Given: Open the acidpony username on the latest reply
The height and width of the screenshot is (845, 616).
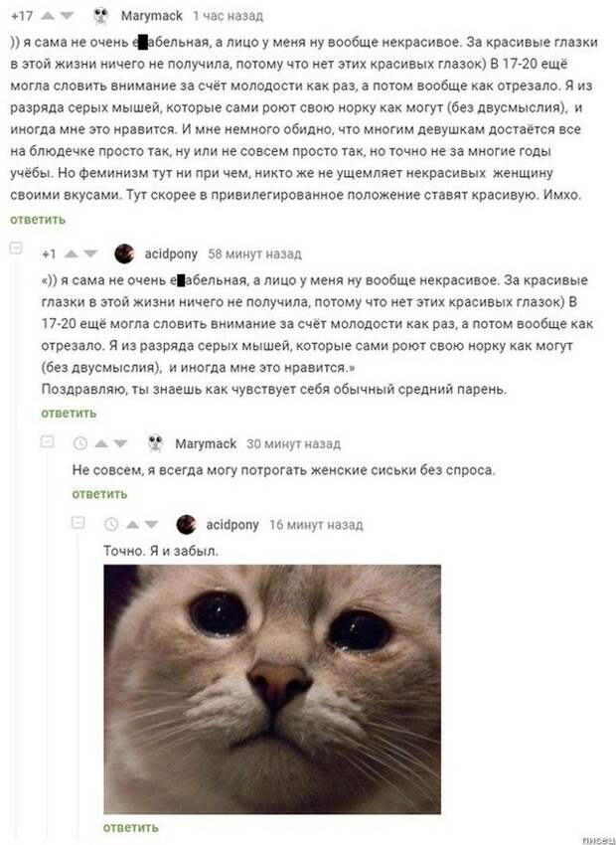Looking at the screenshot, I should 232,524.
